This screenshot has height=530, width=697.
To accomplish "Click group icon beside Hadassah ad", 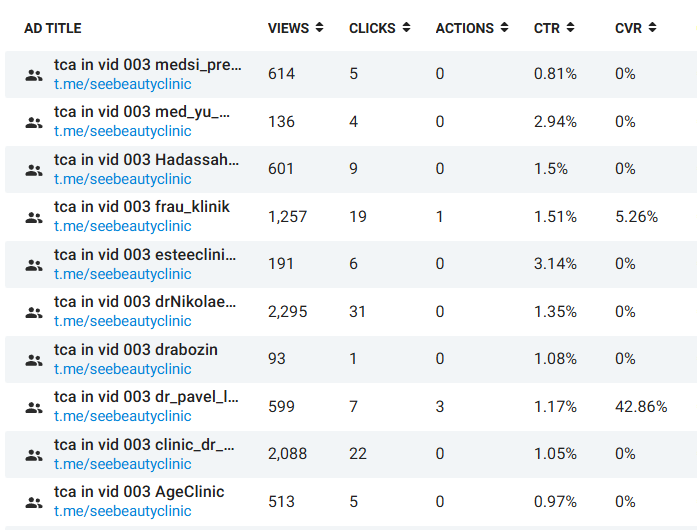I will [34, 169].
